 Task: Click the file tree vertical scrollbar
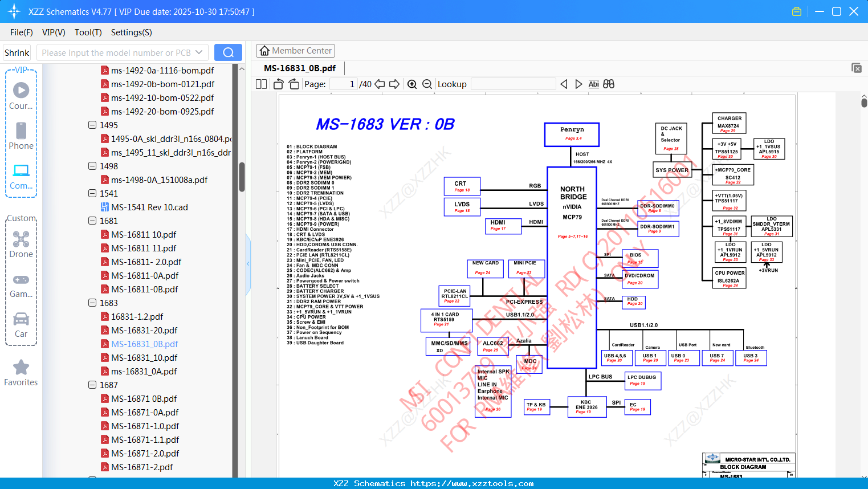[x=242, y=177]
